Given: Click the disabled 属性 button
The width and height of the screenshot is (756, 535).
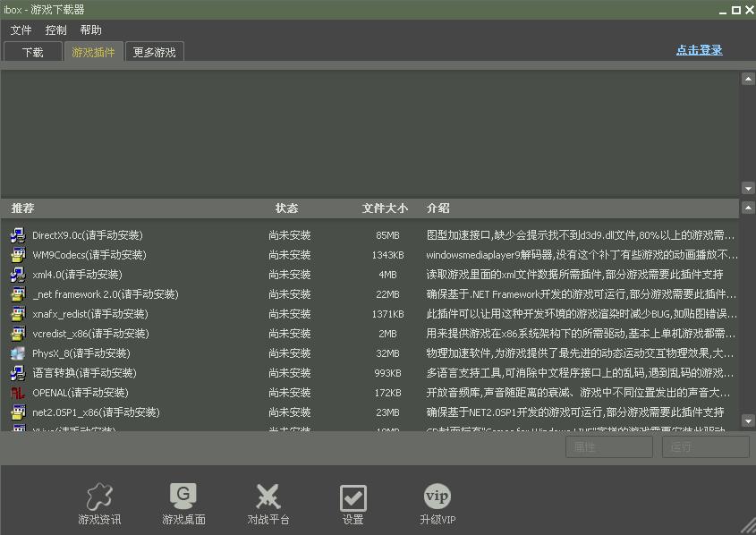Looking at the screenshot, I should coord(609,447).
